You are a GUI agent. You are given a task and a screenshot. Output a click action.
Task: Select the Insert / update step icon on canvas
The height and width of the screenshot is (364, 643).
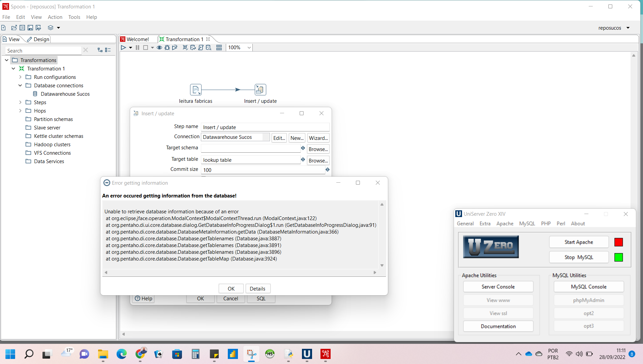(x=260, y=90)
